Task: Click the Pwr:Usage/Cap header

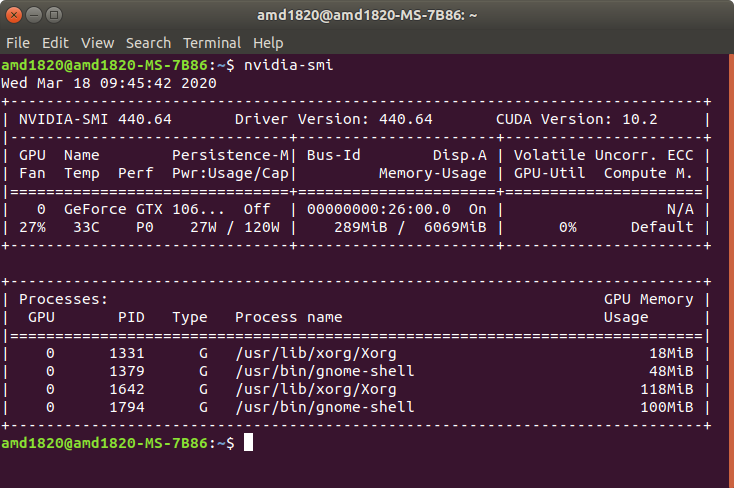Action: click(x=230, y=173)
